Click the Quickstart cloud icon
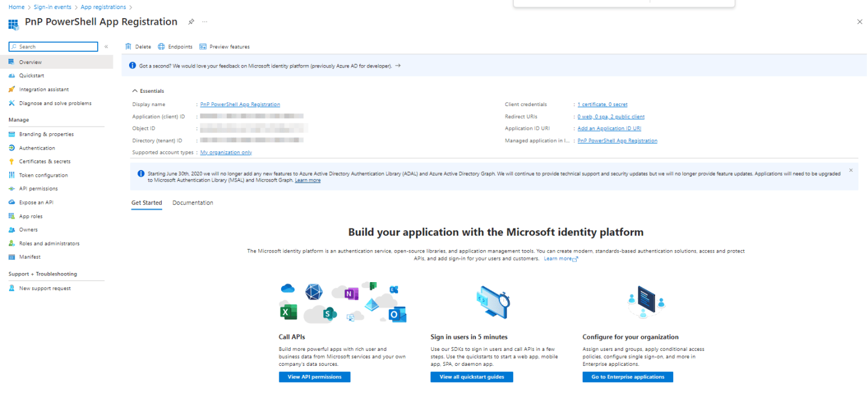This screenshot has width=868, height=393. (11, 76)
